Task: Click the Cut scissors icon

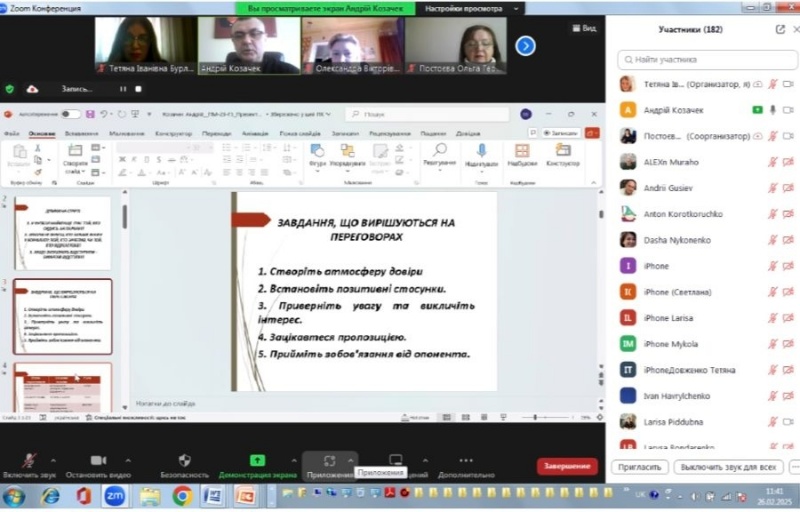Action: pos(37,148)
